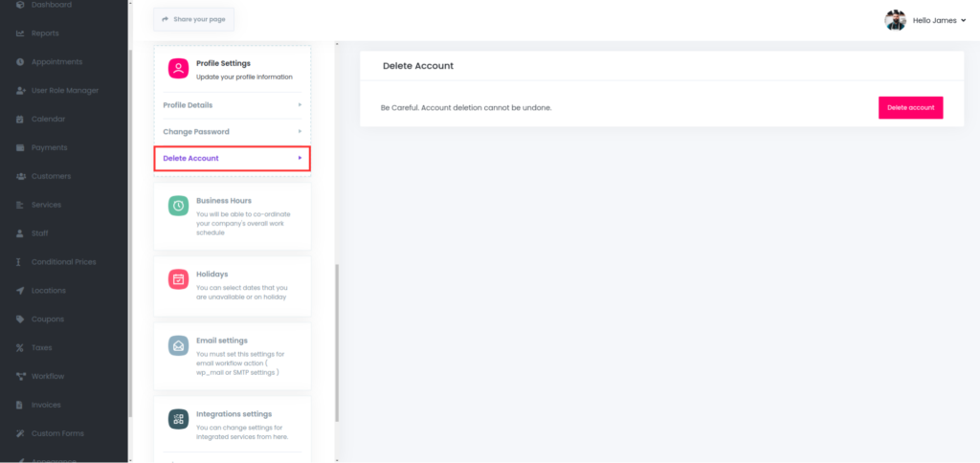Screen dimensions: 980x463
Task: Click the Profile Settings person icon
Action: tap(178, 68)
